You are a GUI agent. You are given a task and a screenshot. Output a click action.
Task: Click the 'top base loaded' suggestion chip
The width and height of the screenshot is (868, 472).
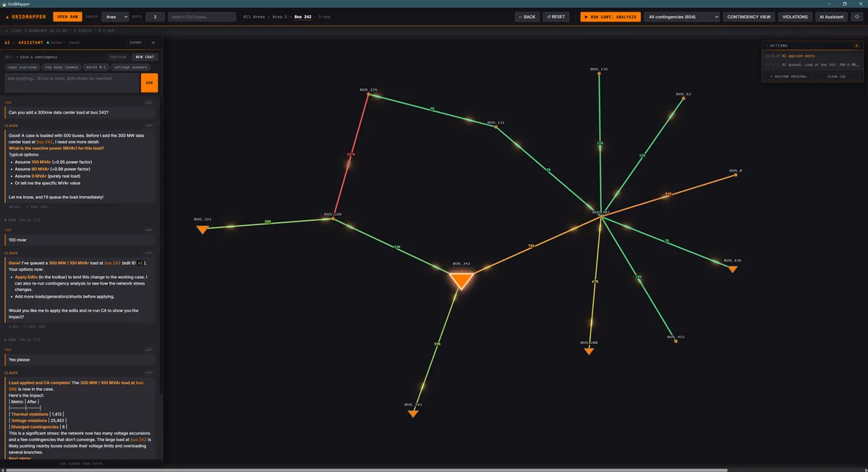(61, 67)
